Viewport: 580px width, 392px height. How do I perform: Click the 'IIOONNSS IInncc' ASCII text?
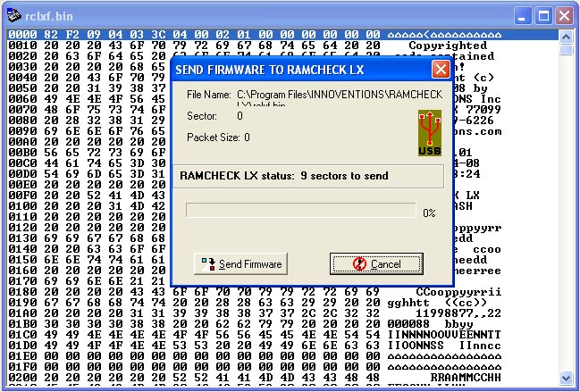coord(444,346)
